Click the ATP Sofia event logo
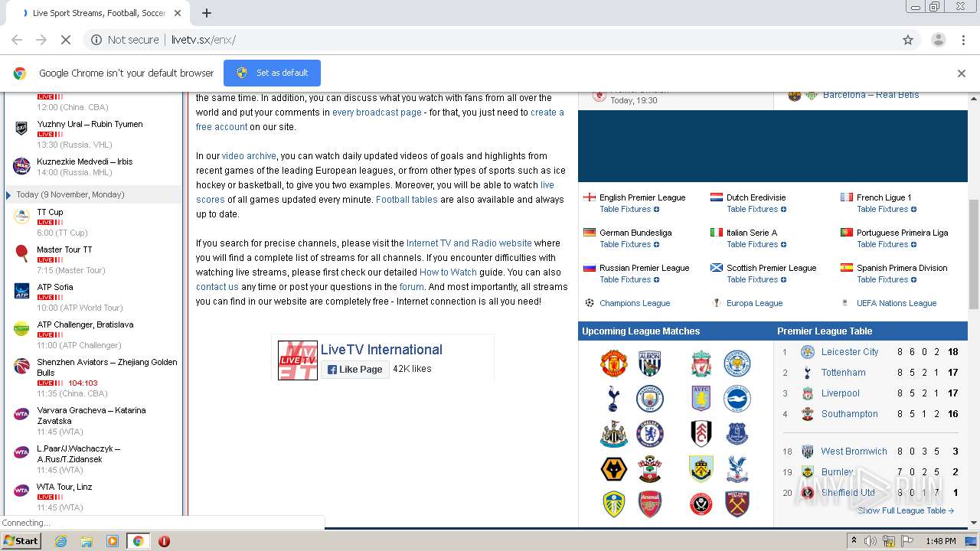Image resolution: width=980 pixels, height=551 pixels. click(x=21, y=291)
